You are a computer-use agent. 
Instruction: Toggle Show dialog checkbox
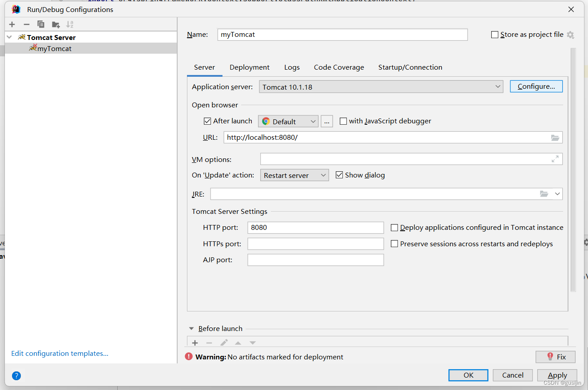click(x=339, y=175)
